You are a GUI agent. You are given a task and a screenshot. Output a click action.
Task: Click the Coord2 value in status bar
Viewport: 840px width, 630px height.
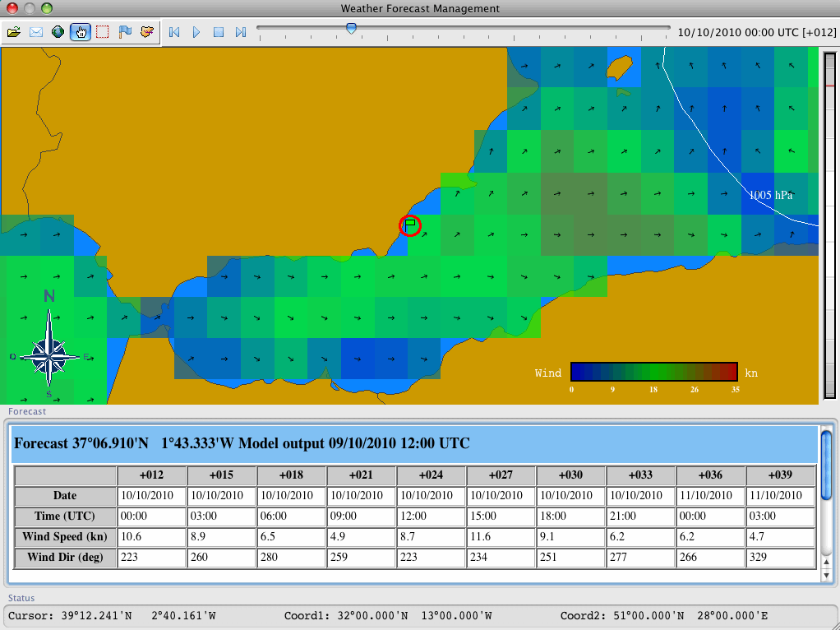(x=664, y=615)
